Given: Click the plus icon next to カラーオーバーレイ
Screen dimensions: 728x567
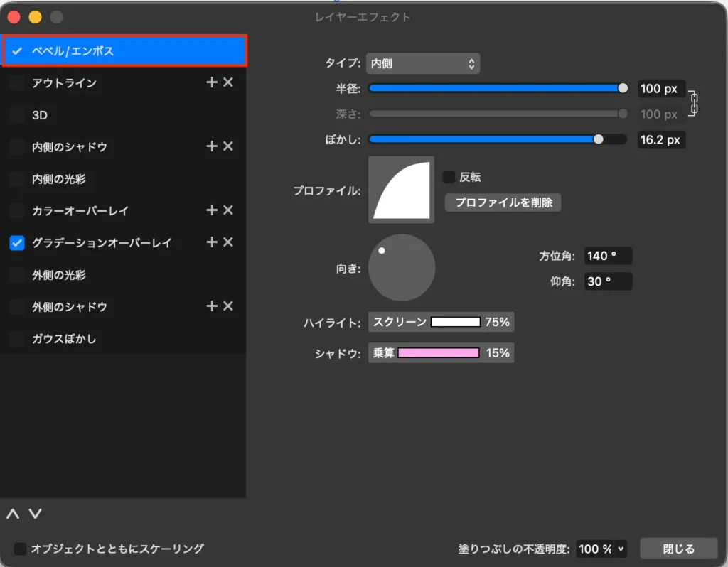Looking at the screenshot, I should tap(211, 210).
